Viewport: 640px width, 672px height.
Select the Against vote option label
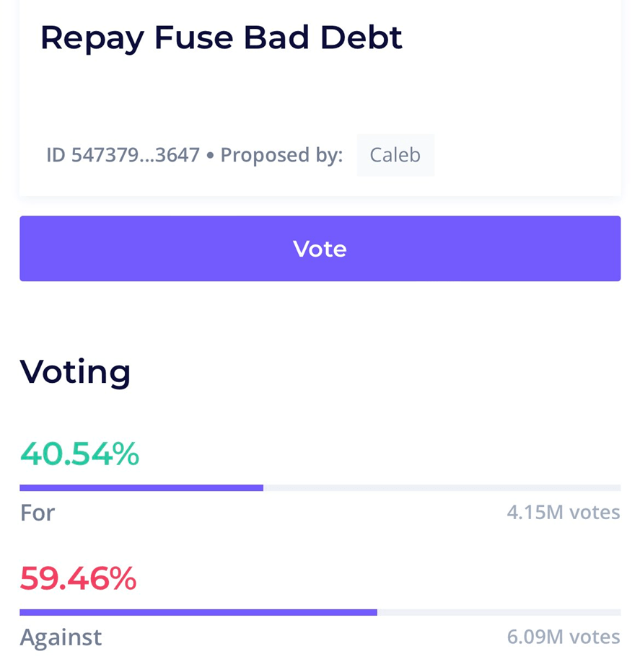point(61,637)
